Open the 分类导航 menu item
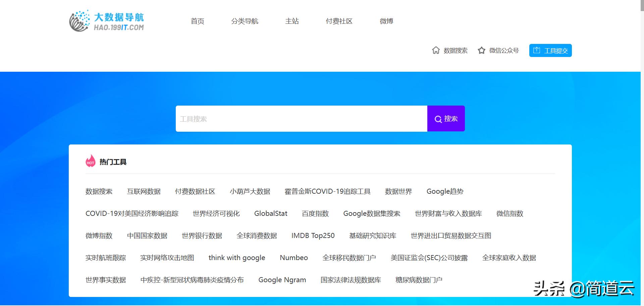 (245, 21)
